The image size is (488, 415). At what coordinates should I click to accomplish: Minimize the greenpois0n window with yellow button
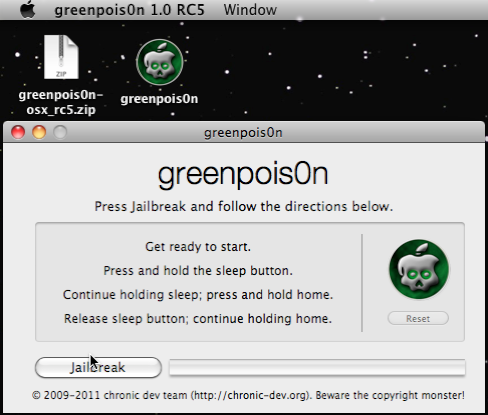pos(39,132)
